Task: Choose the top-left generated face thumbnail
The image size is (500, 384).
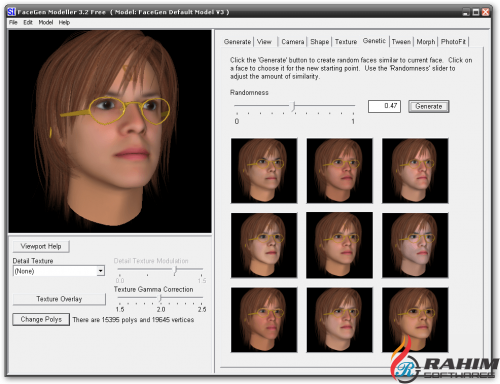Action: point(264,171)
